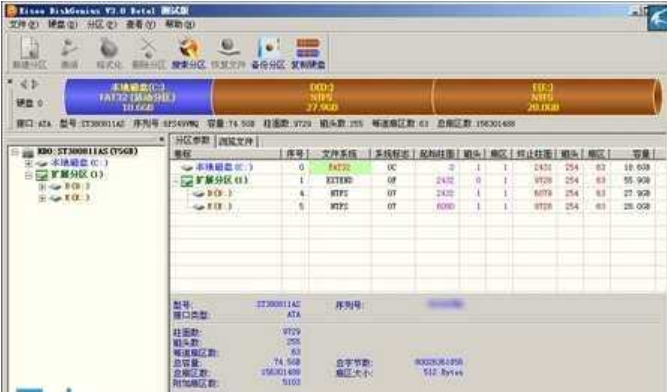The width and height of the screenshot is (667, 392).
Task: Select D(D:) in the left tree
Action: pos(77,187)
